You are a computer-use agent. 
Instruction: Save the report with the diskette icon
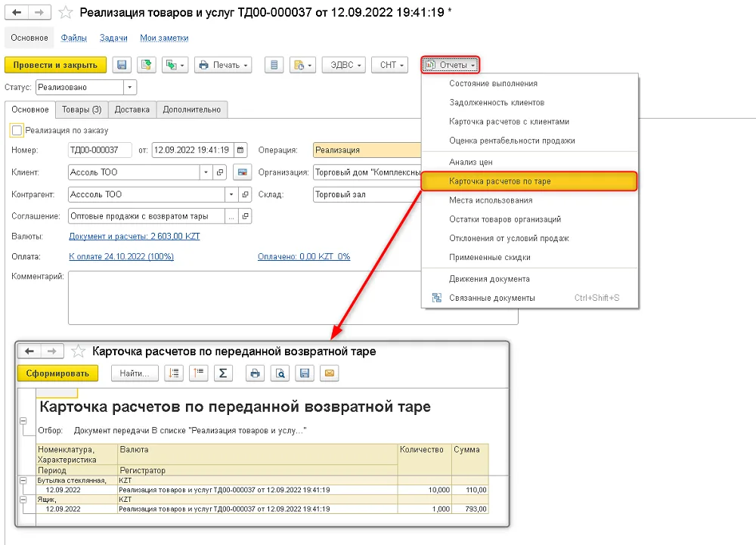[x=305, y=373]
